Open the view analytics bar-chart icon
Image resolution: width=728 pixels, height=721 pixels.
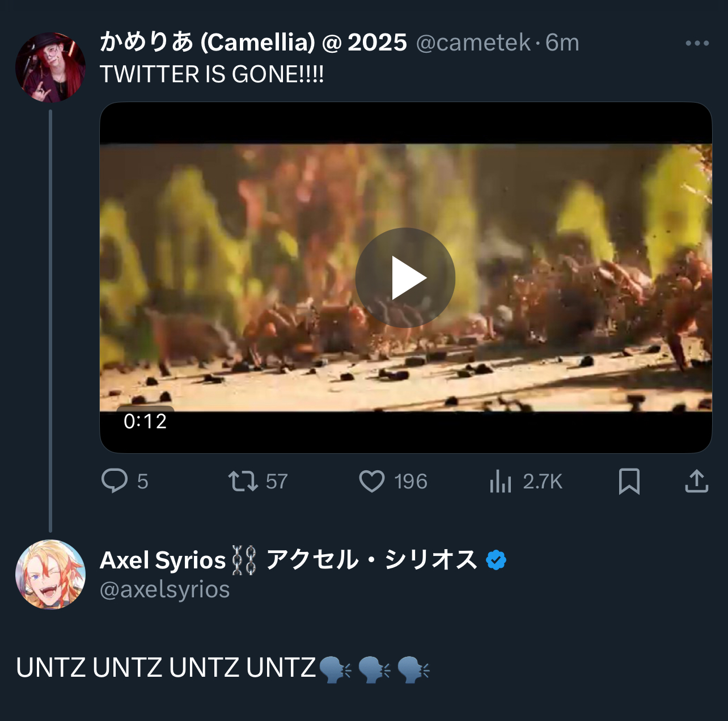[x=501, y=482]
